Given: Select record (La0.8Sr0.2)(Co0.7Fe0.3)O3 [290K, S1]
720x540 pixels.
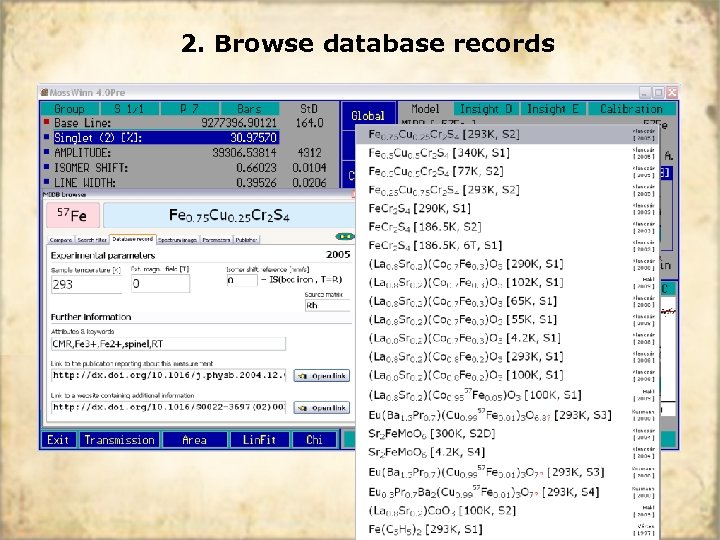Looking at the screenshot, I should 507,264.
